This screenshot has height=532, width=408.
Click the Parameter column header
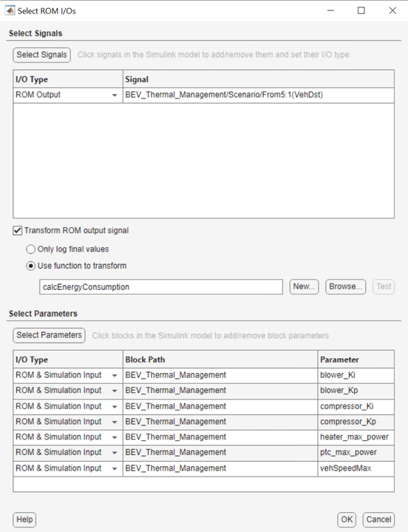tap(356, 360)
